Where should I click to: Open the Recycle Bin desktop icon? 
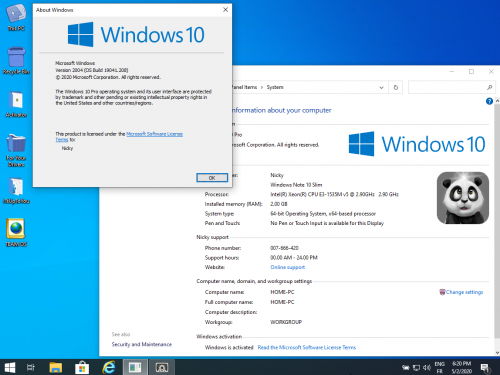[16, 61]
